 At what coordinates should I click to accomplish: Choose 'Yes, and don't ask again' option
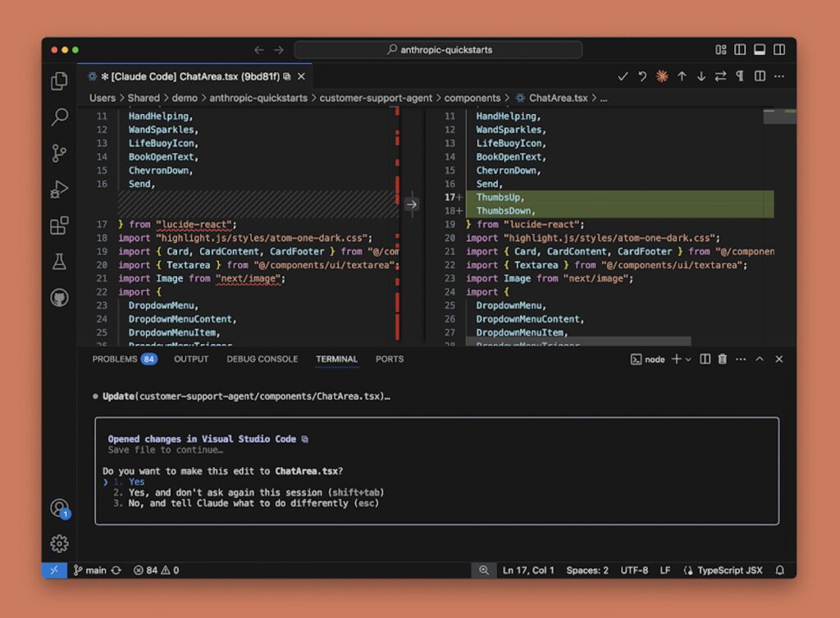tap(249, 492)
